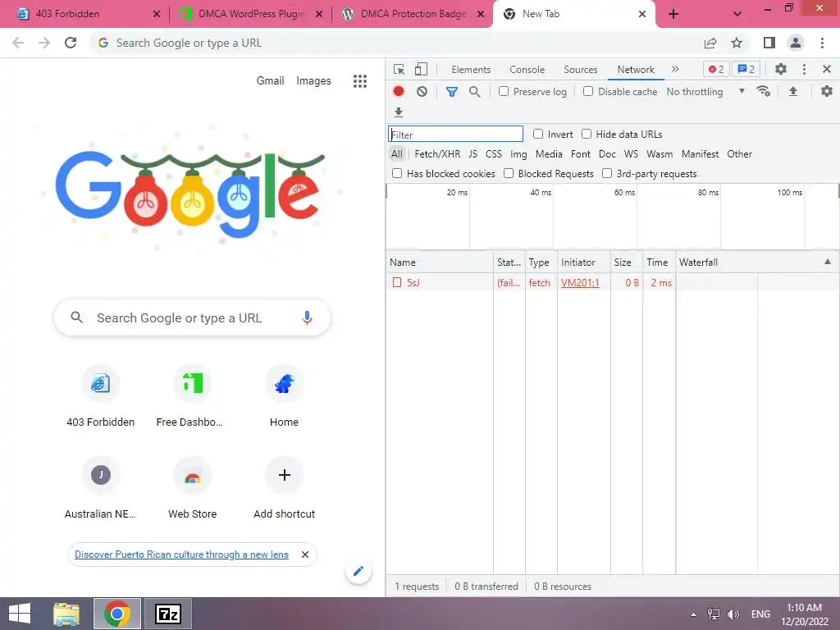Open Windows Start menu

[x=20, y=614]
